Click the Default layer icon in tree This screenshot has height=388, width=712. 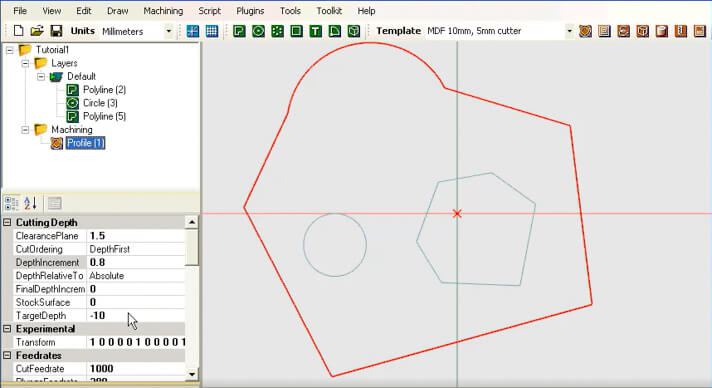[x=56, y=76]
